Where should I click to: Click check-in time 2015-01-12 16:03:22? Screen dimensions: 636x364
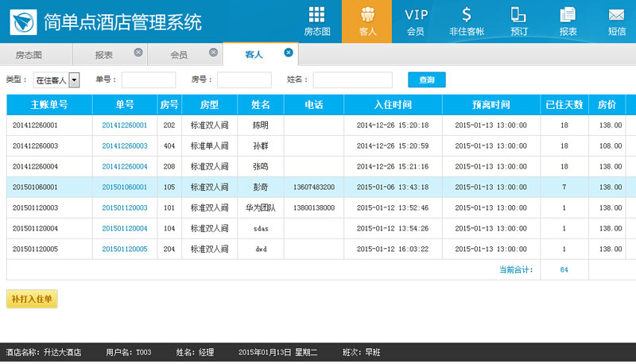click(x=393, y=250)
